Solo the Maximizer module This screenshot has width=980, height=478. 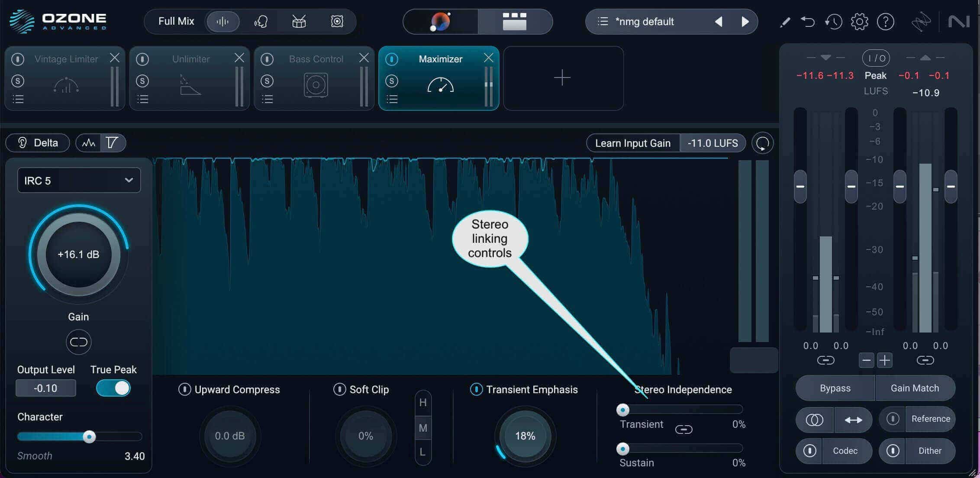[x=392, y=81]
